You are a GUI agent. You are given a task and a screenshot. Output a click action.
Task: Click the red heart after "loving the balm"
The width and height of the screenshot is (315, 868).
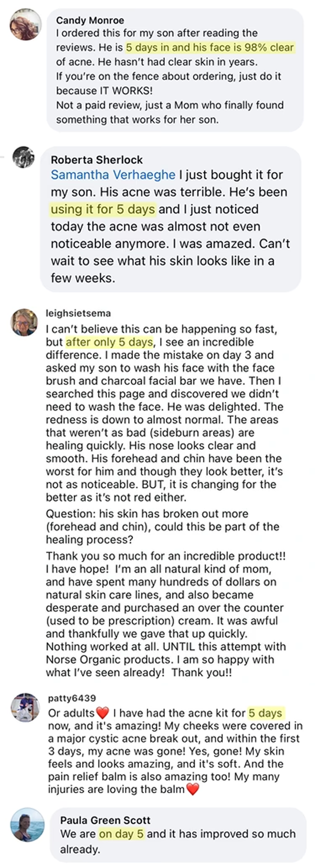pyautogui.click(x=192, y=789)
